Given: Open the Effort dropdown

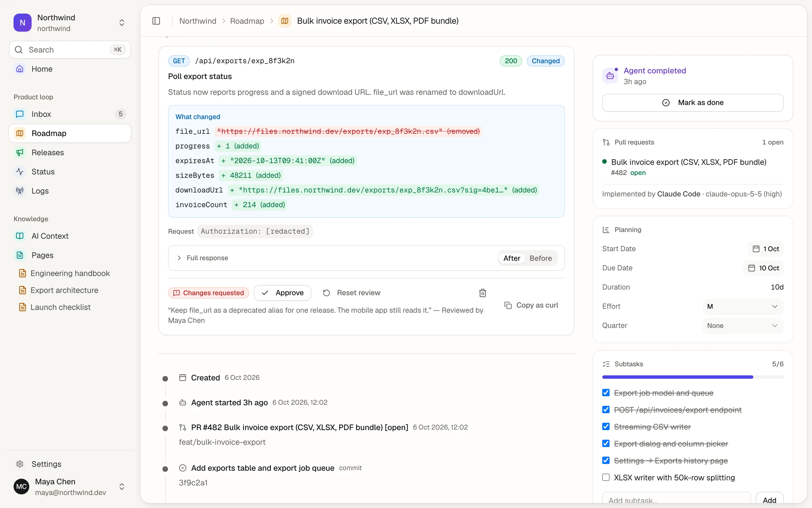Looking at the screenshot, I should pos(743,306).
